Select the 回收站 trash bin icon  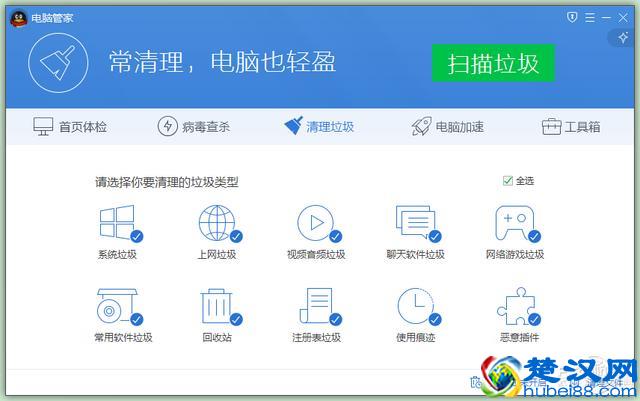[x=217, y=306]
